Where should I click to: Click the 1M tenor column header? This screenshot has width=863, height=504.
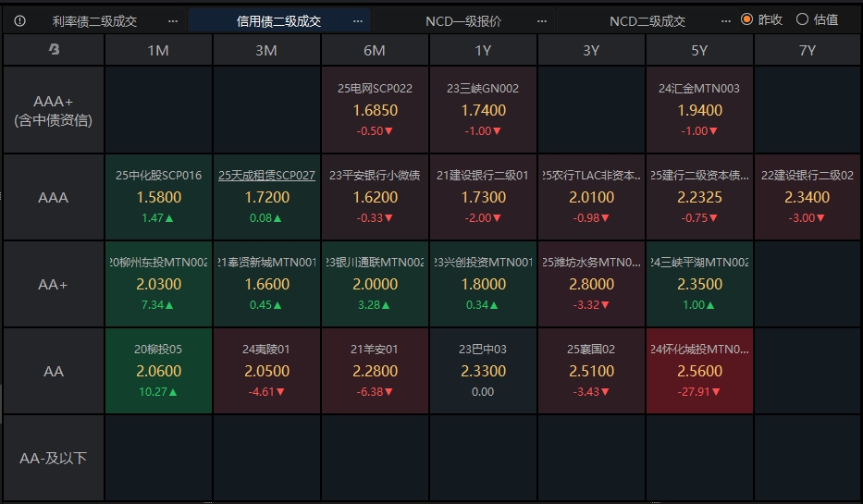[x=158, y=51]
